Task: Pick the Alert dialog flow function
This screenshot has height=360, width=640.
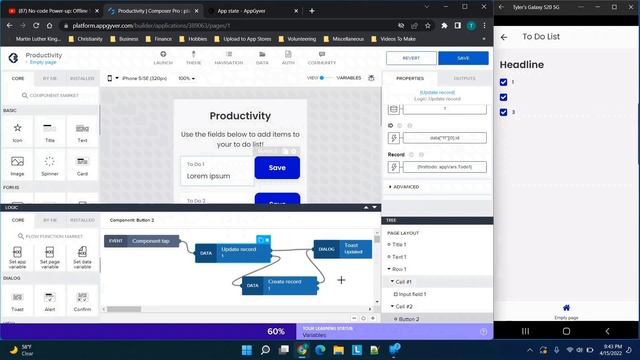Action: [50, 302]
